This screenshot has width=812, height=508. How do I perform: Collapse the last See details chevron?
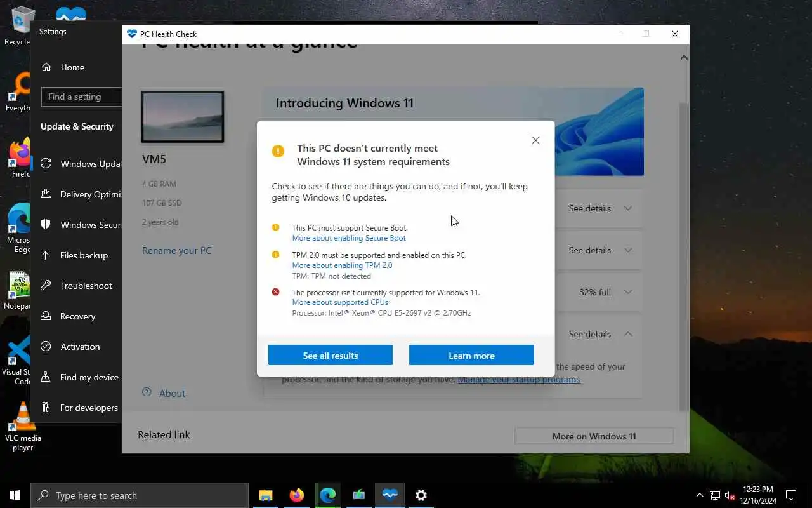pyautogui.click(x=628, y=334)
